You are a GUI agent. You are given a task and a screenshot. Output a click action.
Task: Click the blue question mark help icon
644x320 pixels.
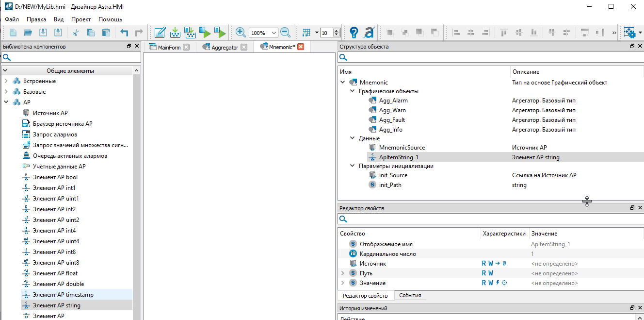coord(354,33)
